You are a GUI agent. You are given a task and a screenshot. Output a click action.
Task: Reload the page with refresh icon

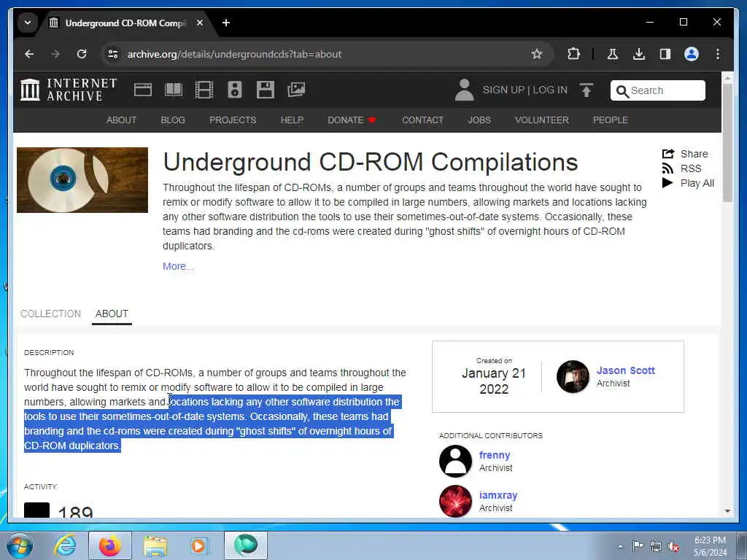[82, 54]
